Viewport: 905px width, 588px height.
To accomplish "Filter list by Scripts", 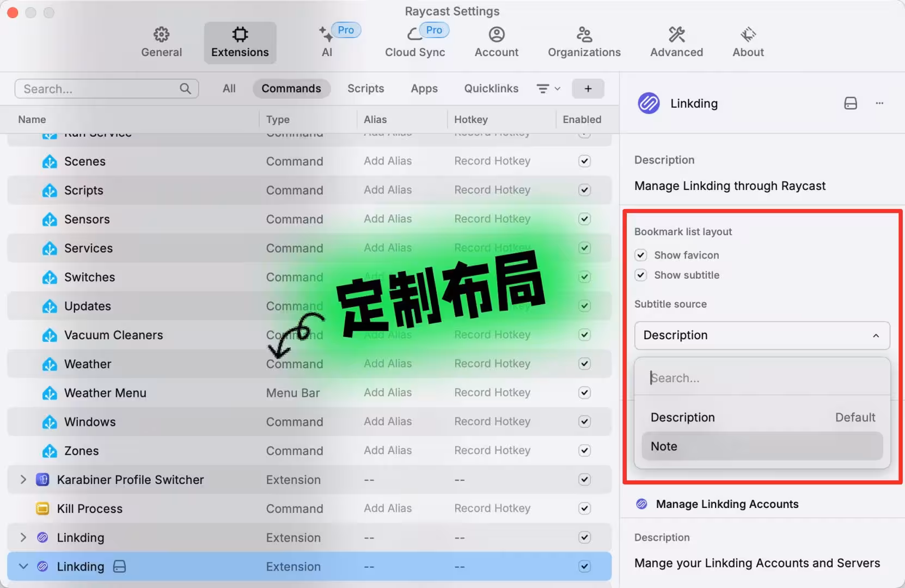I will [366, 89].
